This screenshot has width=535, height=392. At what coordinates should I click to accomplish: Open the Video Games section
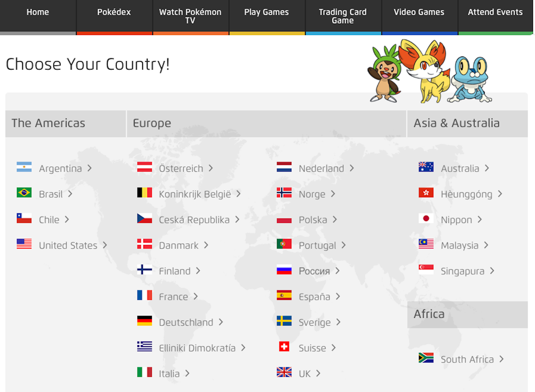(x=420, y=17)
